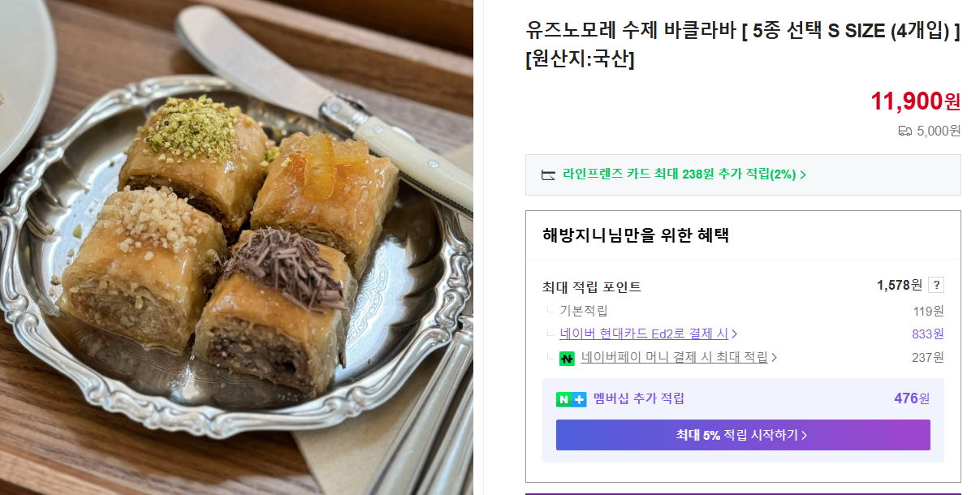Click chevron after 네이버 현대카드 Ed2로 결제 시
The height and width of the screenshot is (495, 980).
(734, 334)
